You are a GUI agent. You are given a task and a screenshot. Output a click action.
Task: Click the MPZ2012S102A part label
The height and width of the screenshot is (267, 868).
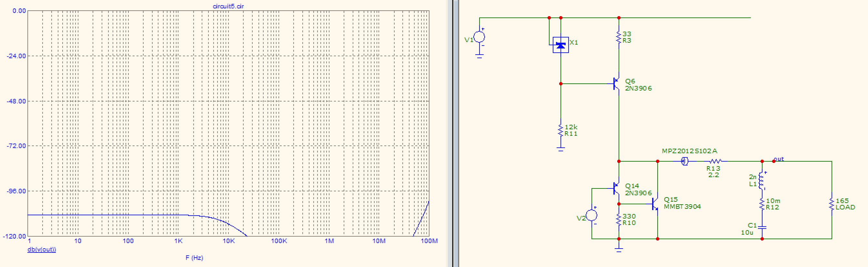(690, 151)
